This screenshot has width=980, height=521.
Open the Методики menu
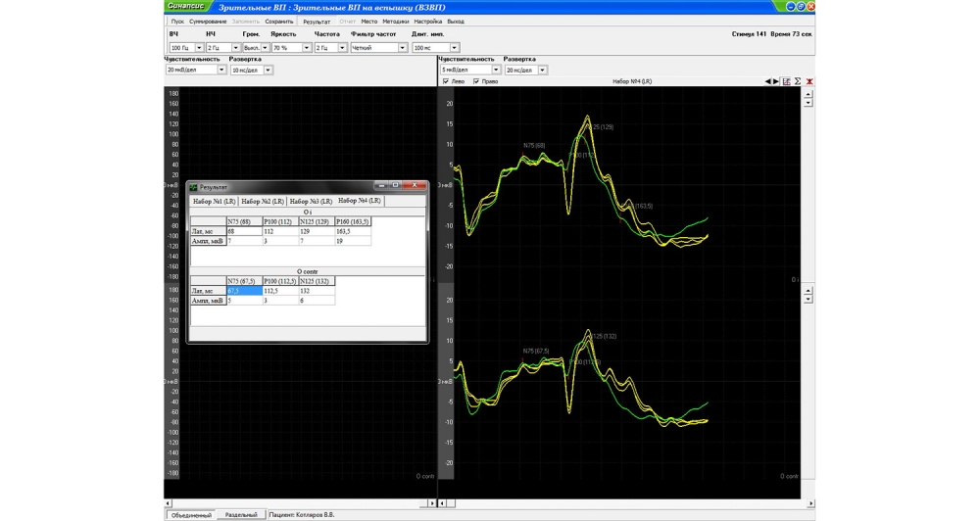(395, 21)
